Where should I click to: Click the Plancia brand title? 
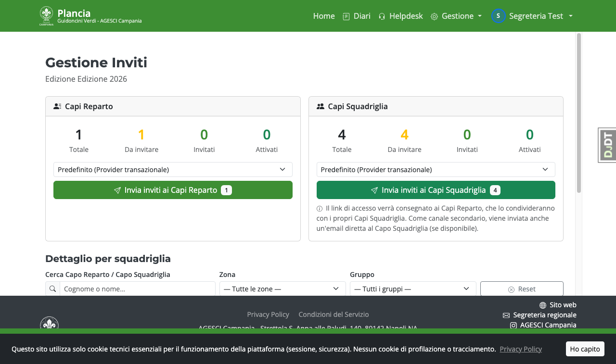point(74,13)
